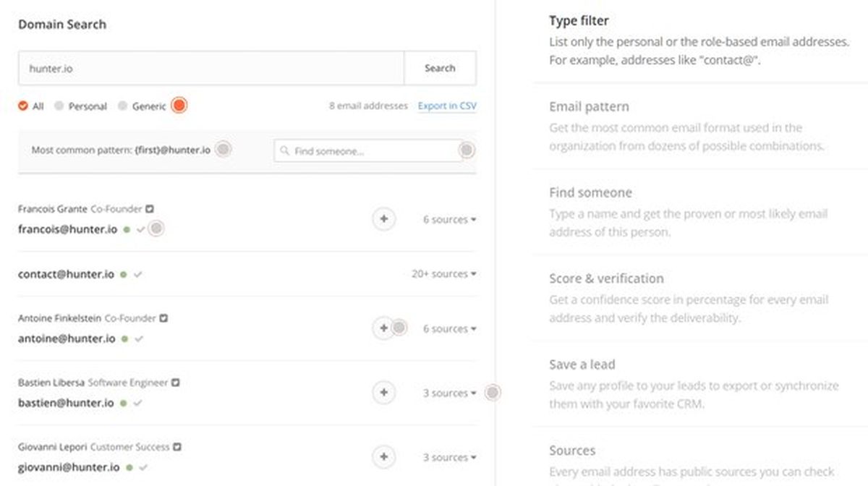Click the domain search input field
Viewport: 868px width, 486px height.
(210, 68)
